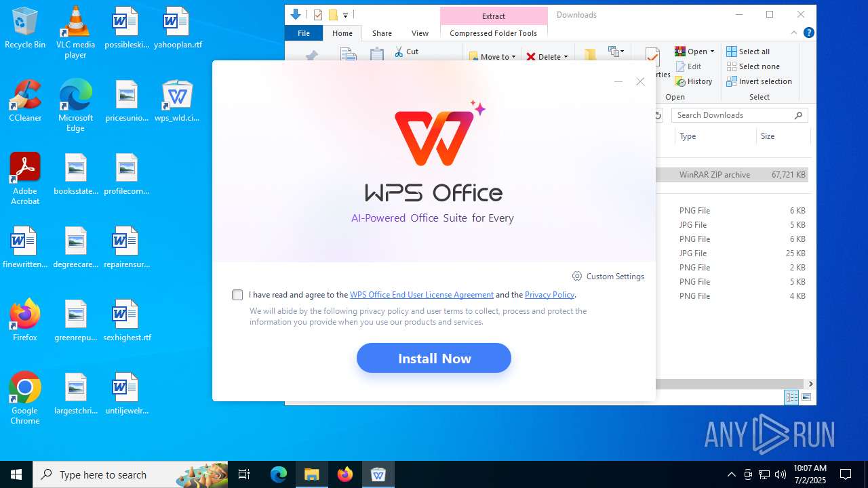Viewport: 868px width, 488px height.
Task: Maximize the Downloads Explorer window
Action: (770, 14)
